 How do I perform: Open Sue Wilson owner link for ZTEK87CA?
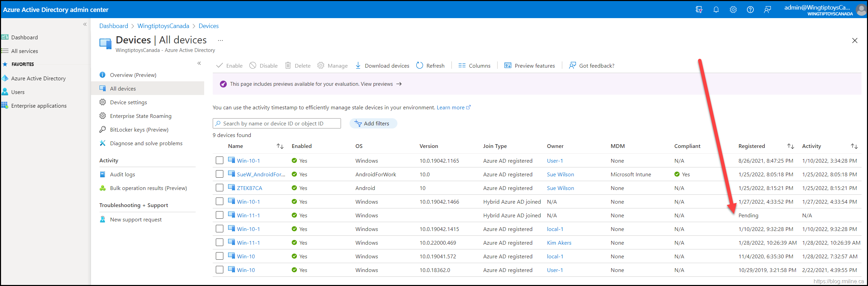560,188
